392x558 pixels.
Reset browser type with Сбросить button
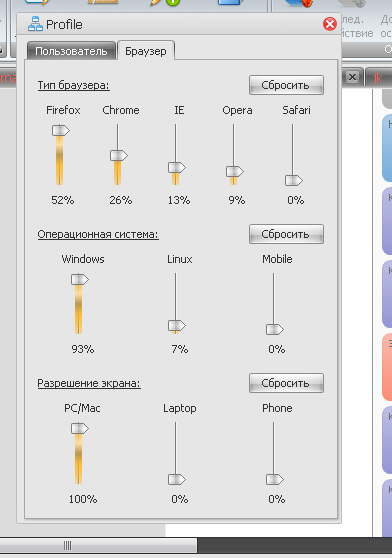pos(286,85)
